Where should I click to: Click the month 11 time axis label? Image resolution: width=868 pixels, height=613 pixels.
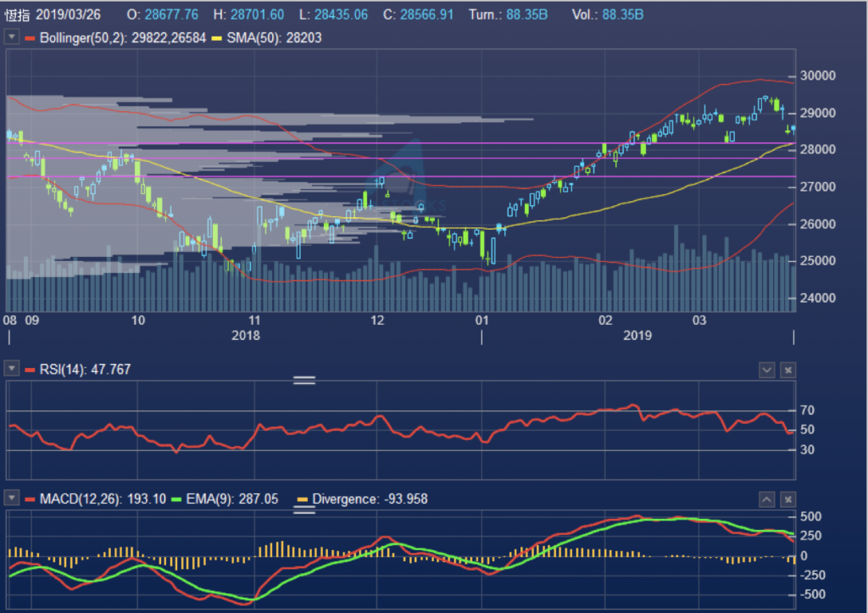[254, 320]
